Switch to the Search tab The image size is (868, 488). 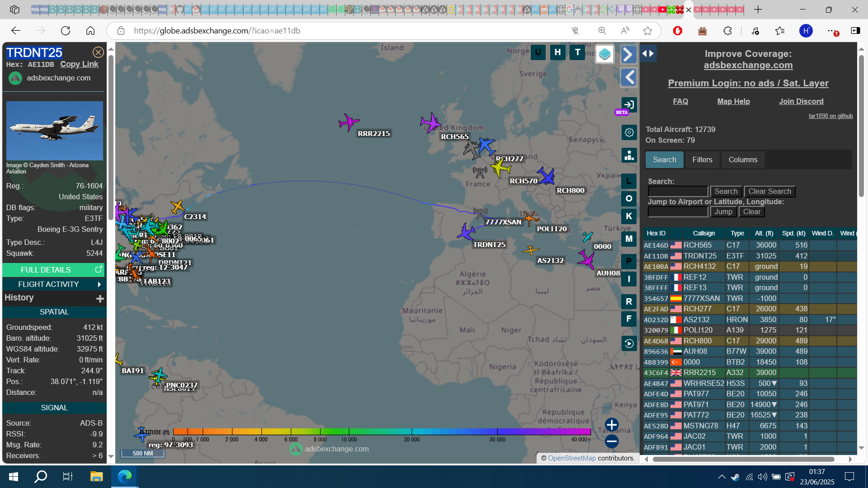pyautogui.click(x=664, y=160)
